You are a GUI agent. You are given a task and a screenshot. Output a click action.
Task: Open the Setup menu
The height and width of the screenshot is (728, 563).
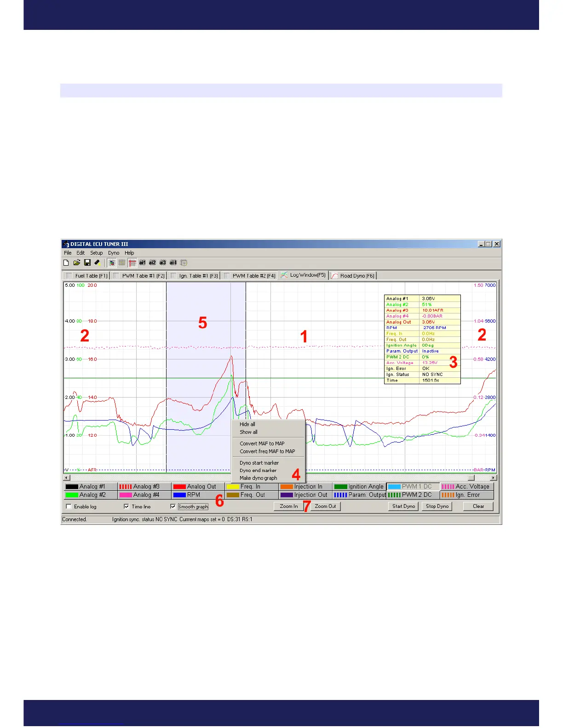pyautogui.click(x=96, y=253)
